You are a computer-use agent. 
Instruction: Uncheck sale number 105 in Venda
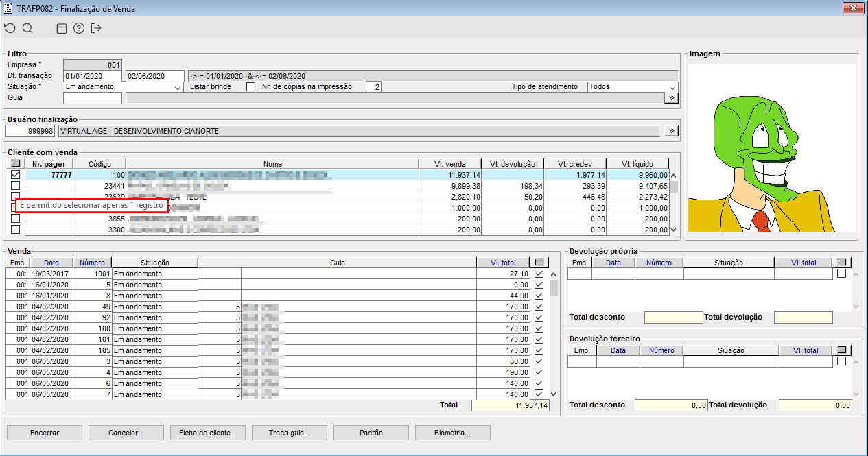coord(539,350)
